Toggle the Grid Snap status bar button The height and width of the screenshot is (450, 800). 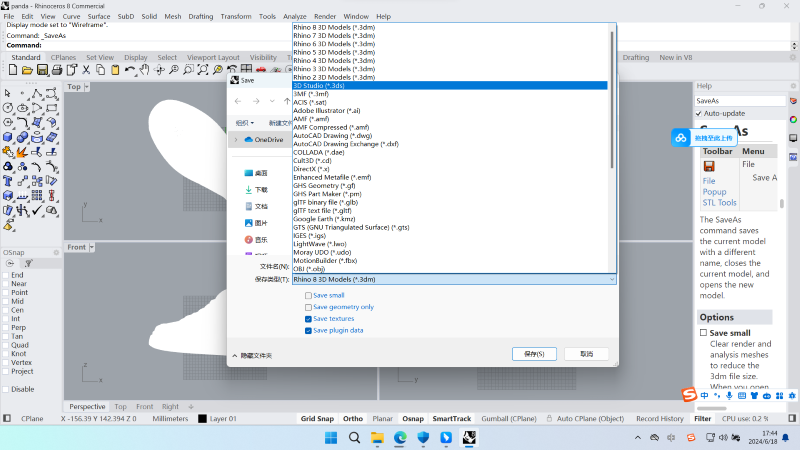tap(317, 419)
